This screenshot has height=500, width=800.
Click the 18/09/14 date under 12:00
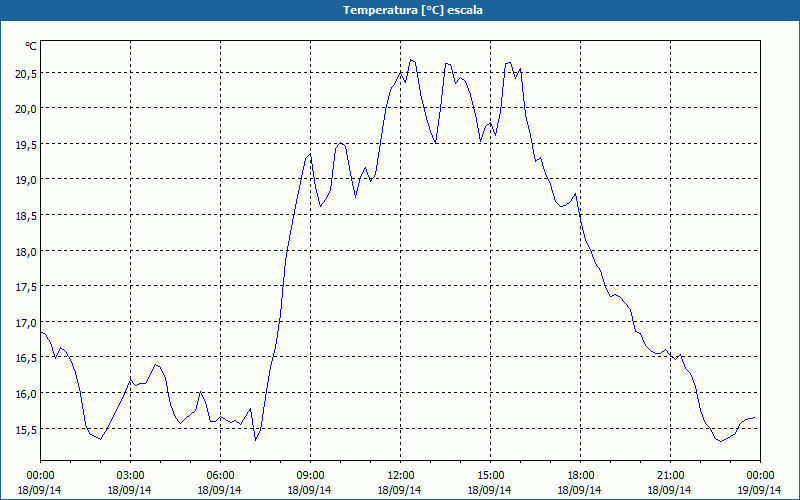[400, 490]
